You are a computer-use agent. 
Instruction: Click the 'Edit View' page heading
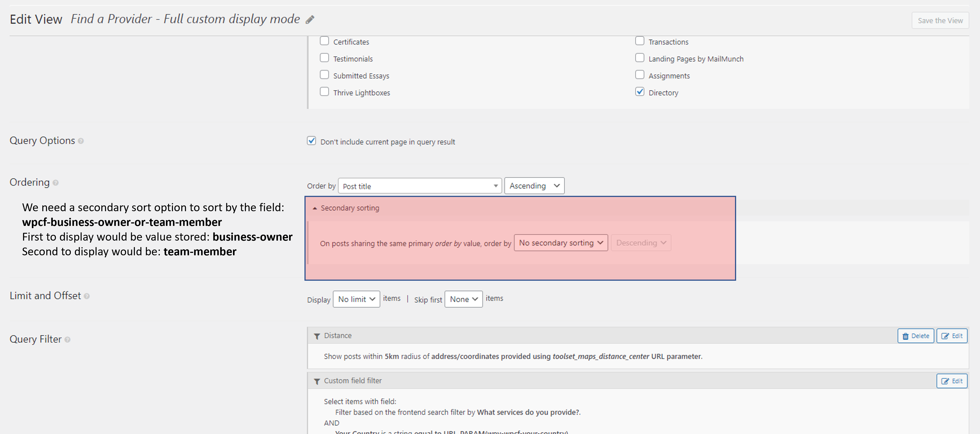[36, 19]
